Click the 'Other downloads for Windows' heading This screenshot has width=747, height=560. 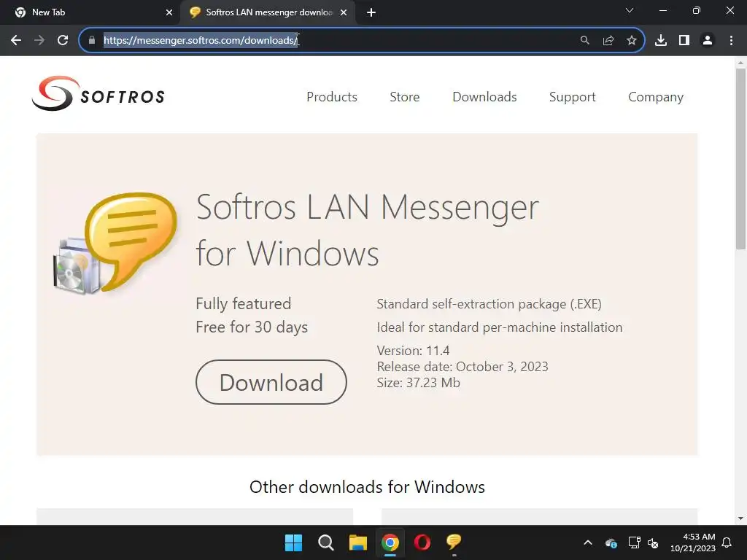click(367, 486)
